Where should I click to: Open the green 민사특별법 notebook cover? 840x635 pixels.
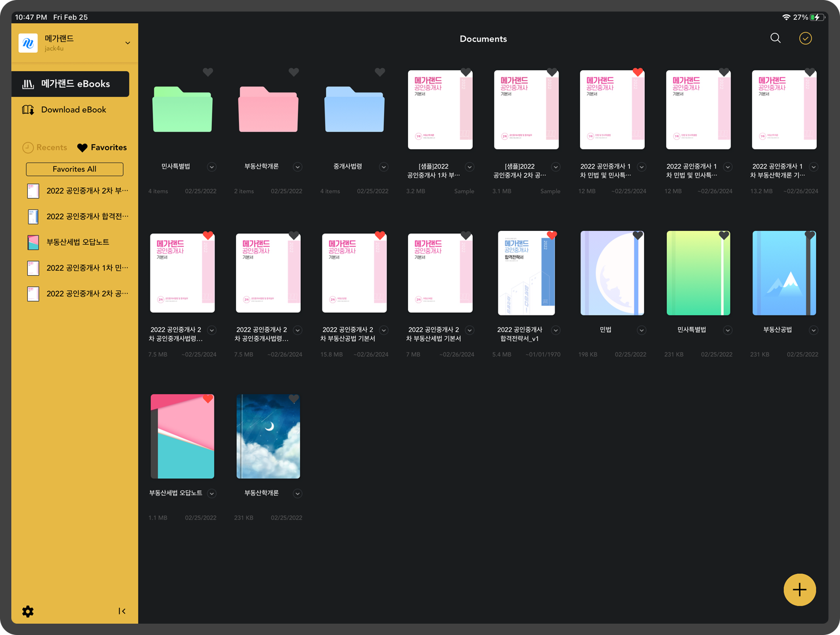[698, 273]
